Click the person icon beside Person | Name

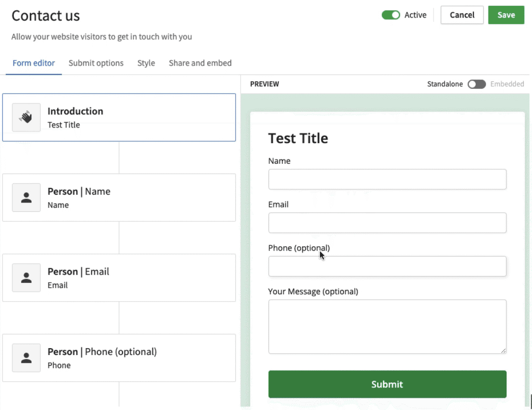(x=26, y=198)
